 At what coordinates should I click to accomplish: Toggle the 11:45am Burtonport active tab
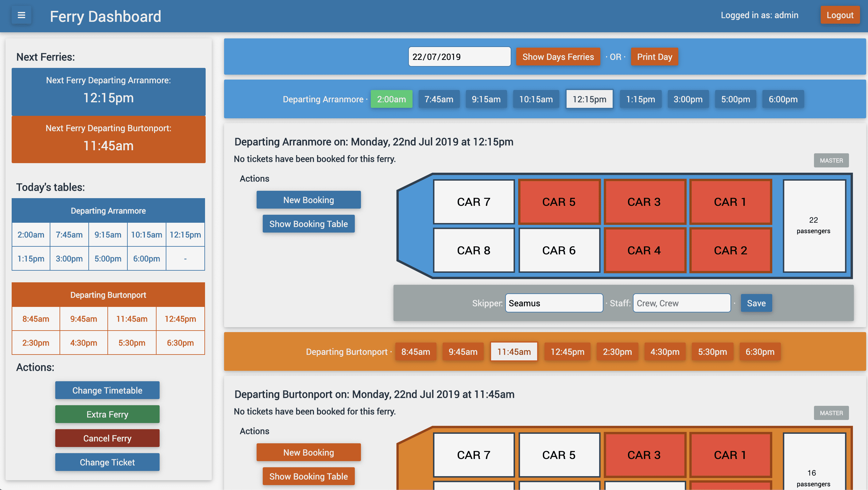click(x=514, y=351)
